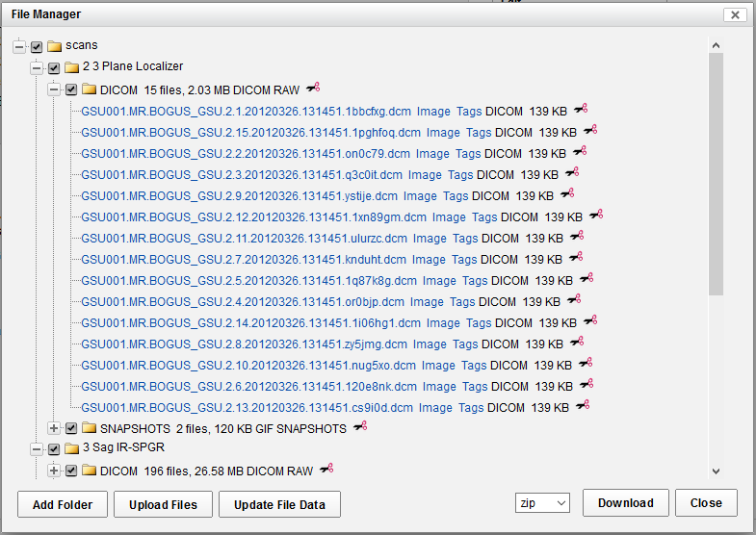Open the zip archive format dropdown
756x535 pixels.
(x=543, y=503)
